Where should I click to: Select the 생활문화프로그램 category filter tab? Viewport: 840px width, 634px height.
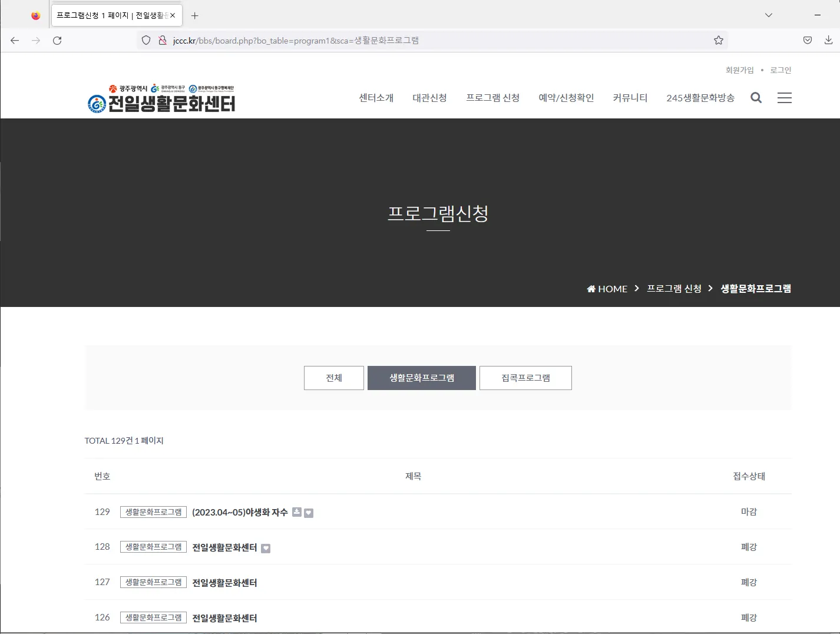pyautogui.click(x=422, y=378)
